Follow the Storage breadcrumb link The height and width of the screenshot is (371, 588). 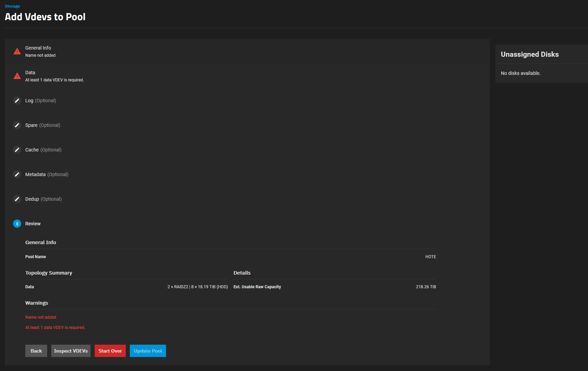click(x=12, y=6)
